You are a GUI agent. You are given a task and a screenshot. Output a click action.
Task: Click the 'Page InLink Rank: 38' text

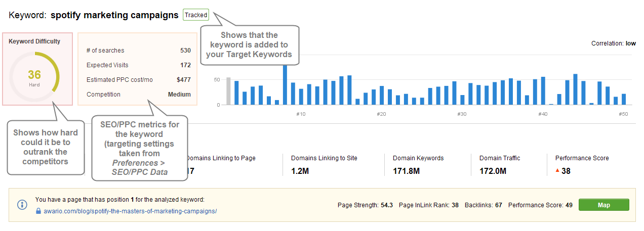pyautogui.click(x=429, y=205)
